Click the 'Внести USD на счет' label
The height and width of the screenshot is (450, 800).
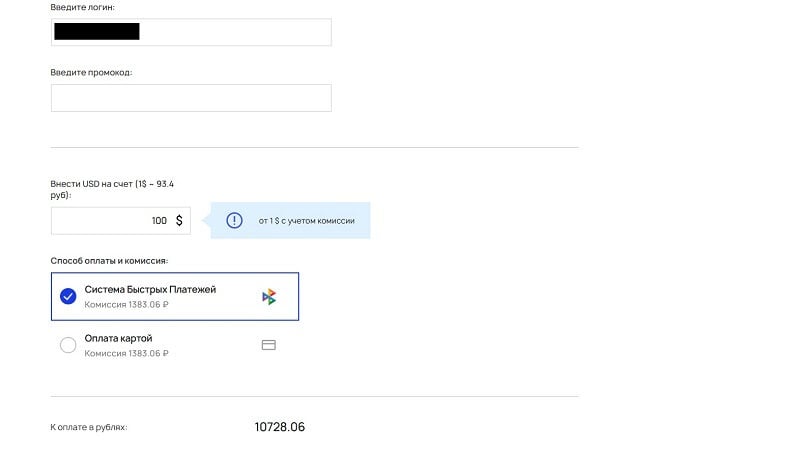112,189
